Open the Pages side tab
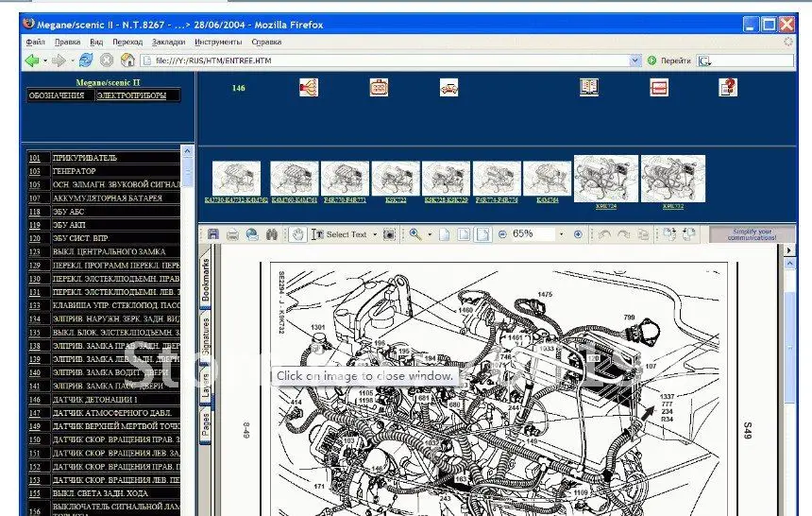Image resolution: width=812 pixels, height=516 pixels. (x=205, y=424)
